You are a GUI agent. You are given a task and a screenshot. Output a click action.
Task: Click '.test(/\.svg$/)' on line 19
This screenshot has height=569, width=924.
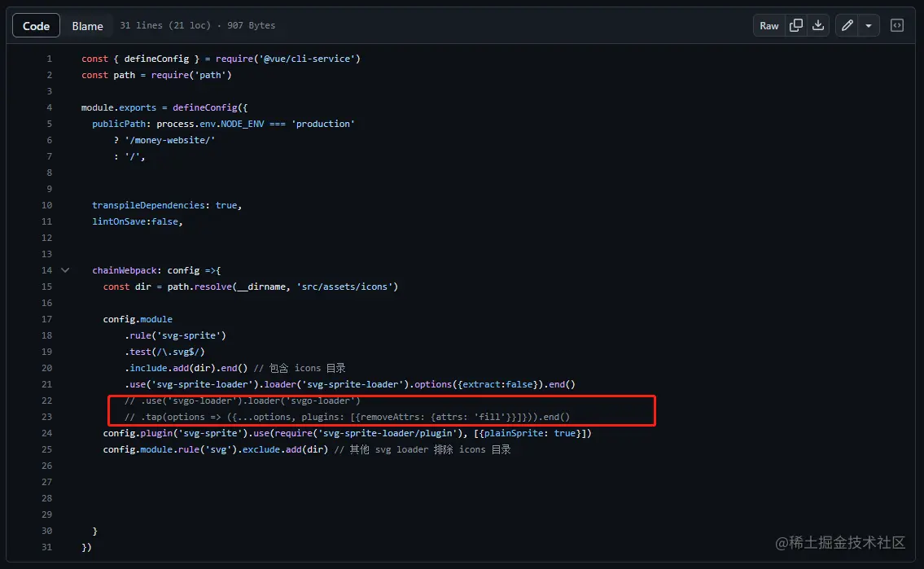164,352
